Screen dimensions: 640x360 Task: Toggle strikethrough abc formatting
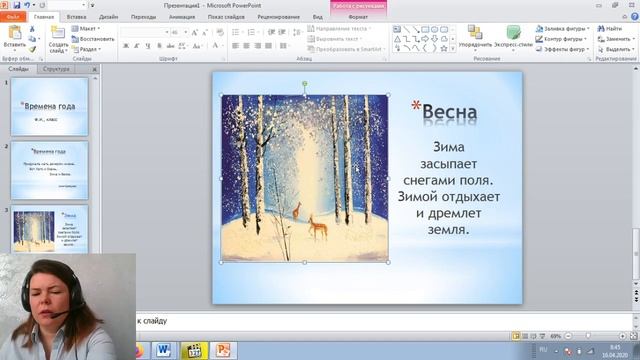[x=170, y=46]
